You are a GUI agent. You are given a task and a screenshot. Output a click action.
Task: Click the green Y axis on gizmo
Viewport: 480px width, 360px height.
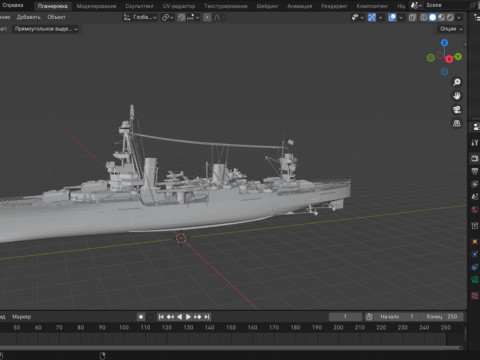(x=458, y=57)
